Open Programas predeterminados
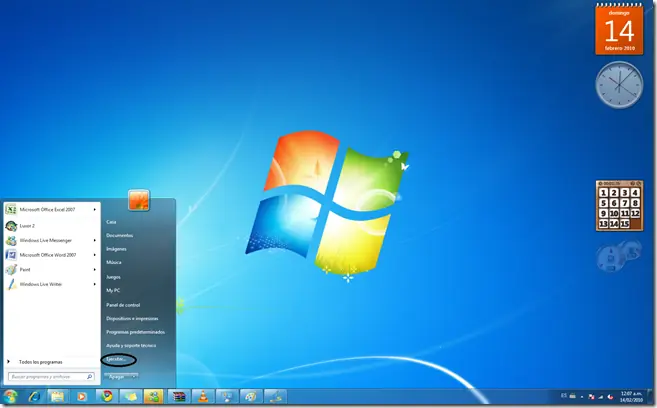This screenshot has width=657, height=408. 135,332
